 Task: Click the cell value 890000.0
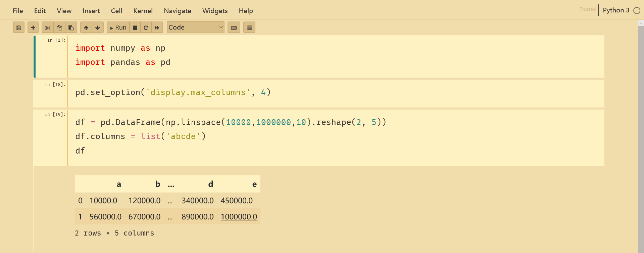(x=198, y=217)
